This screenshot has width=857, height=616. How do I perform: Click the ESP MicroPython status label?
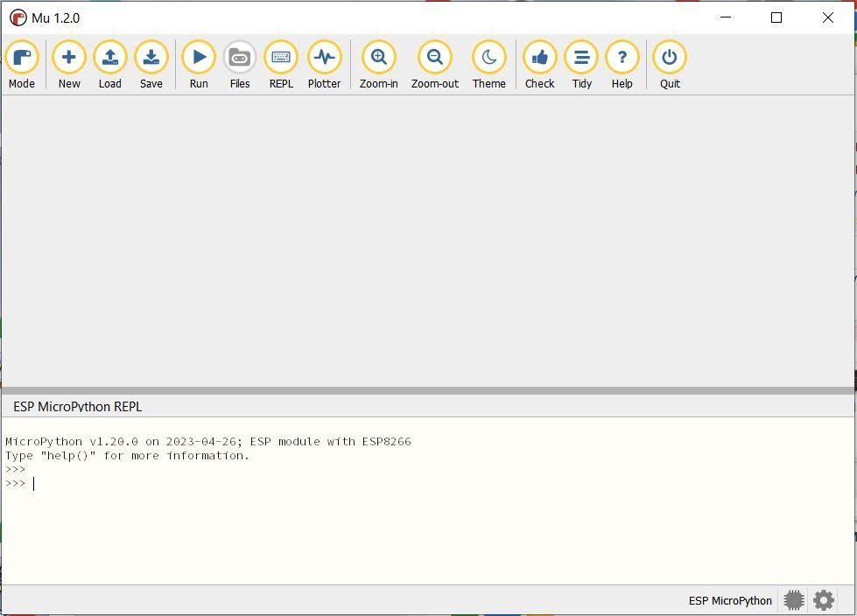pos(730,601)
